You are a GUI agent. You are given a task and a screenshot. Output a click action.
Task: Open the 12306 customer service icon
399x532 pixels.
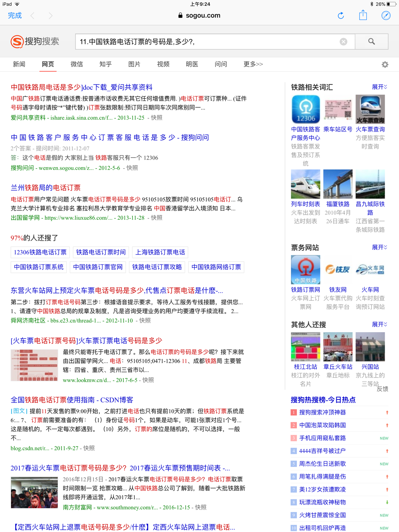[306, 109]
